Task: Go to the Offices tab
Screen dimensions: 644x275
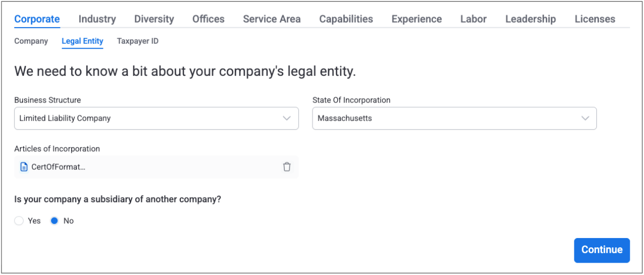Action: point(209,19)
